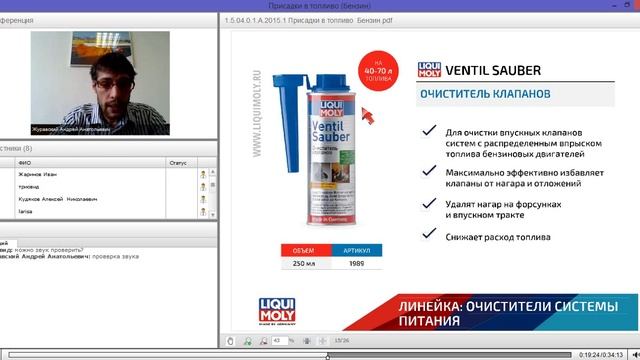
Task: Click the volume speaker icon
Action: tap(635, 355)
